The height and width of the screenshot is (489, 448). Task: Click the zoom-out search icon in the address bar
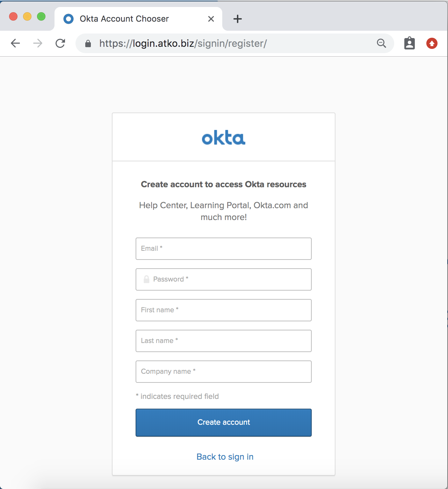tap(381, 43)
